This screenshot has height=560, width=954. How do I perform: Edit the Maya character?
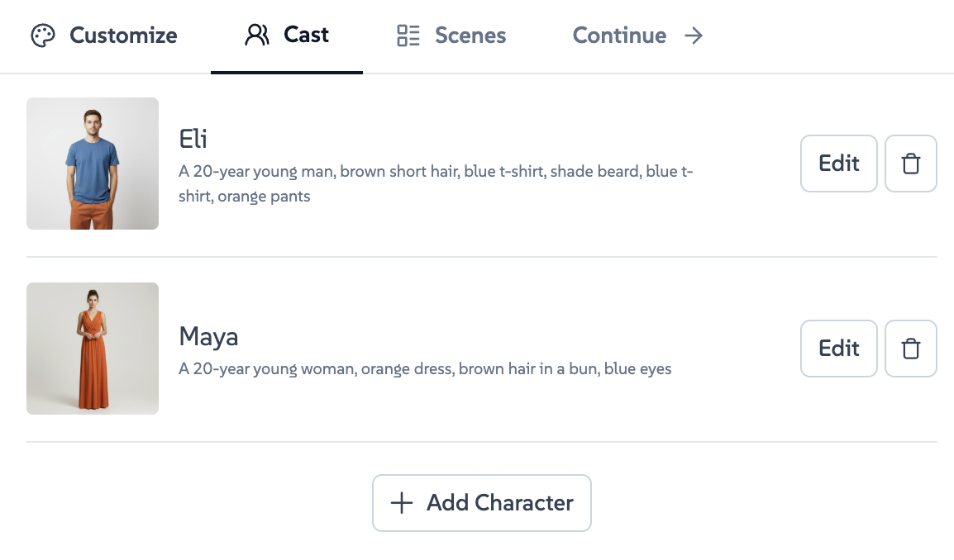(x=838, y=349)
